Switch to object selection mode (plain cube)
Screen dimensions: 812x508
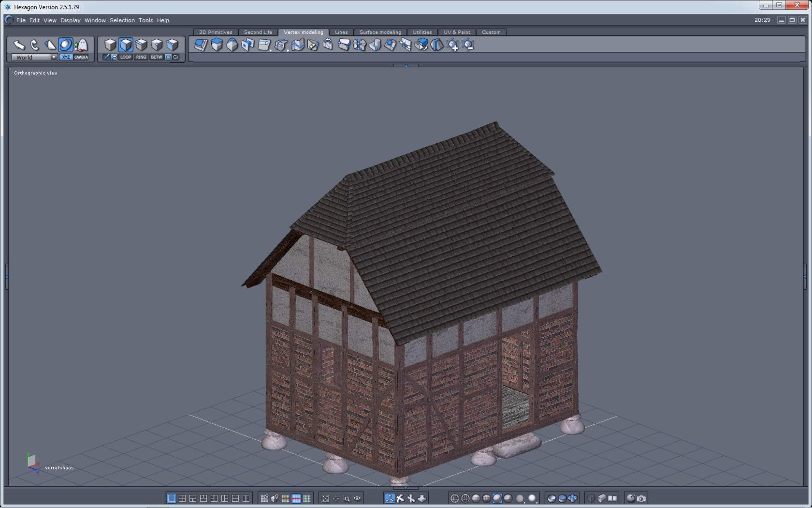pyautogui.click(x=110, y=45)
